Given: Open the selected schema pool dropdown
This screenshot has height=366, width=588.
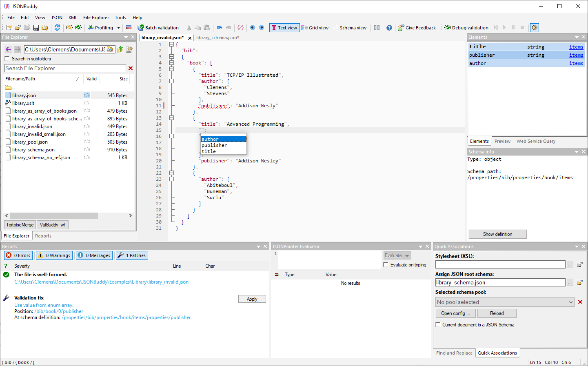Looking at the screenshot, I should click(x=571, y=302).
